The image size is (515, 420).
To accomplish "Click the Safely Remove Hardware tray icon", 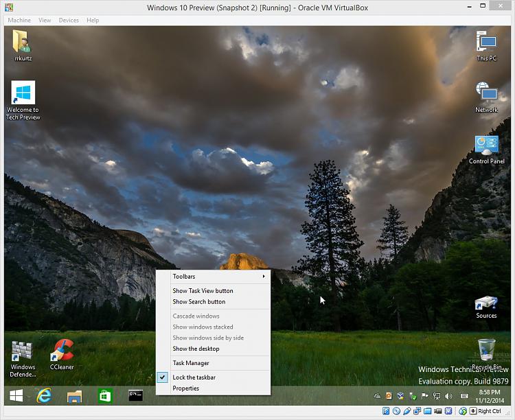I will click(x=413, y=397).
